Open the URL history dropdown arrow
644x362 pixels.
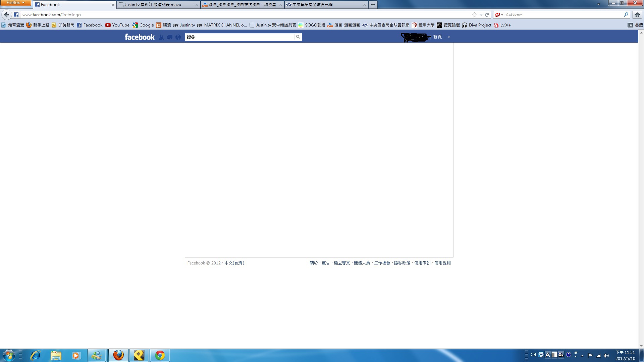(481, 15)
